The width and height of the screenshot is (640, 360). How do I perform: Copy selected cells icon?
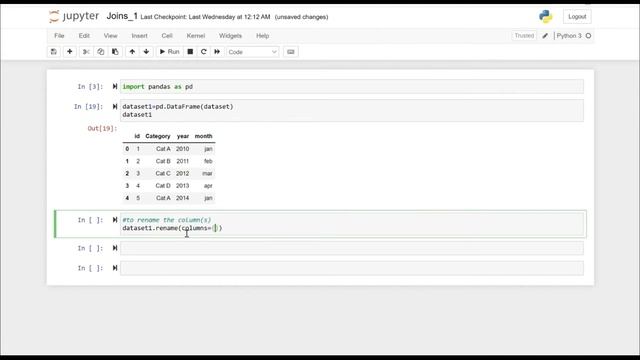(x=100, y=52)
